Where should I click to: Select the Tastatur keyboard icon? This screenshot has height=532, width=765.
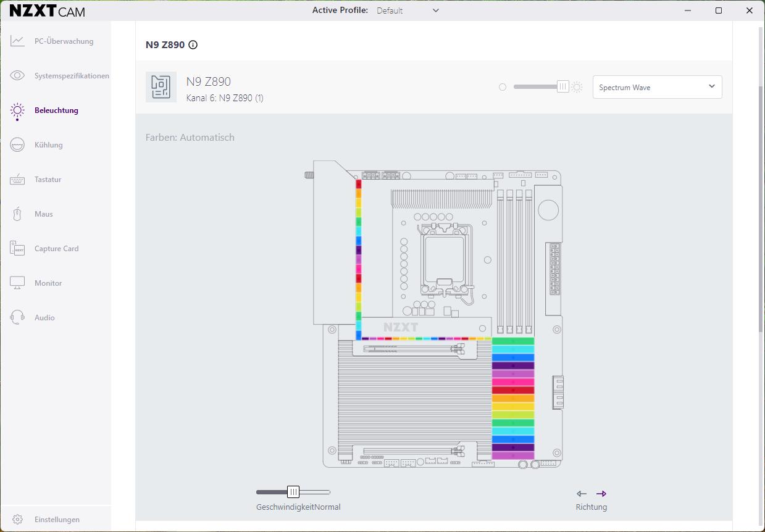click(x=17, y=180)
